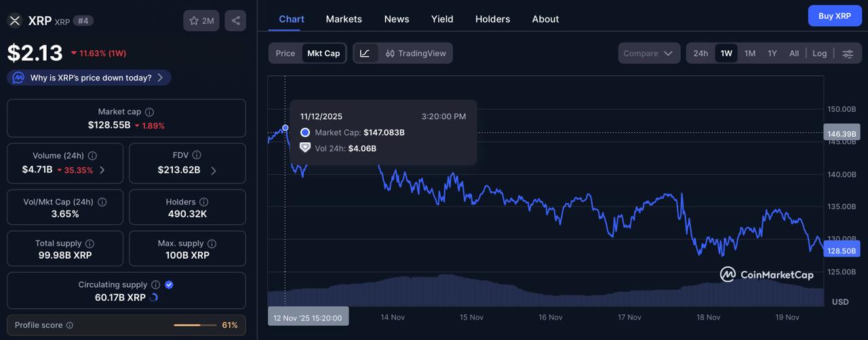Switch to the Holders tab
This screenshot has height=340, width=868.
pos(492,19)
